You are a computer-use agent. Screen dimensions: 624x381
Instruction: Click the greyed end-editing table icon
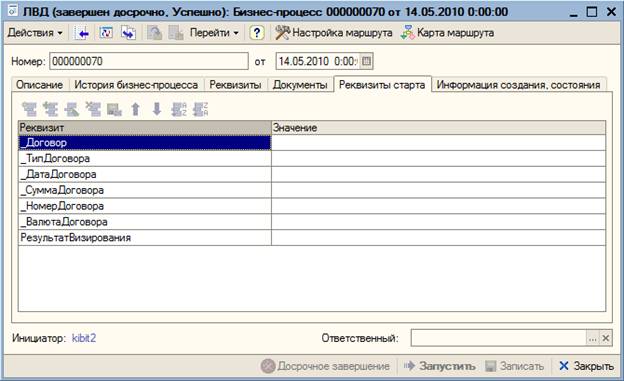114,109
